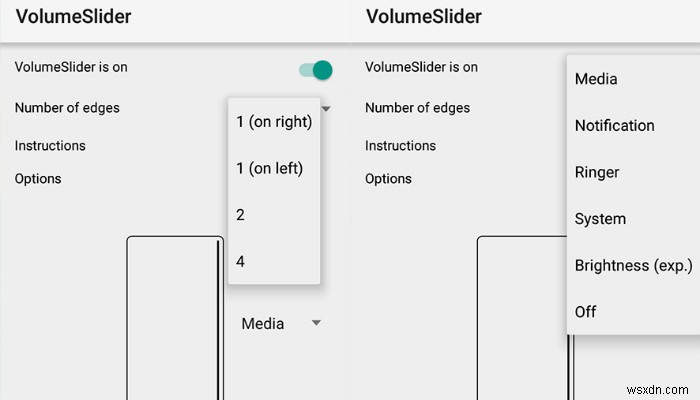This screenshot has width=700, height=400.
Task: Open Instructions in the left panel
Action: pyautogui.click(x=50, y=146)
